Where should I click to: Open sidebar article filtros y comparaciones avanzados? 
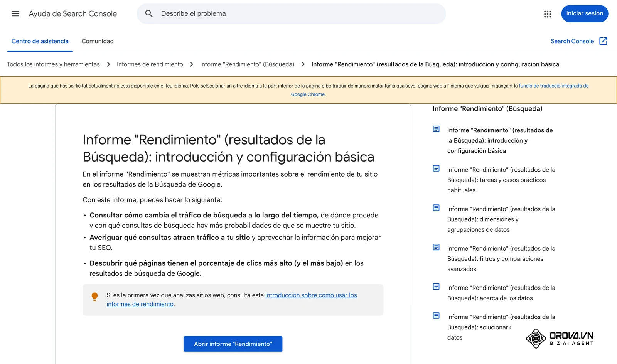pos(501,259)
